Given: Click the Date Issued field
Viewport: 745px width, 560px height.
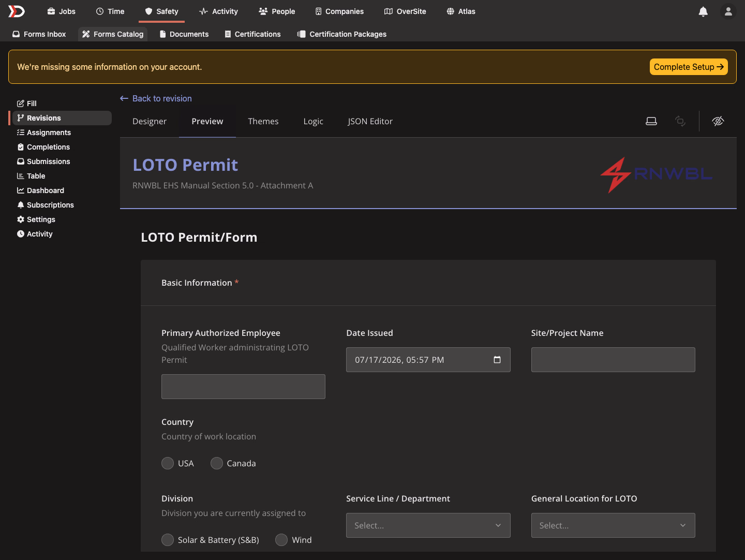Looking at the screenshot, I should click(428, 360).
